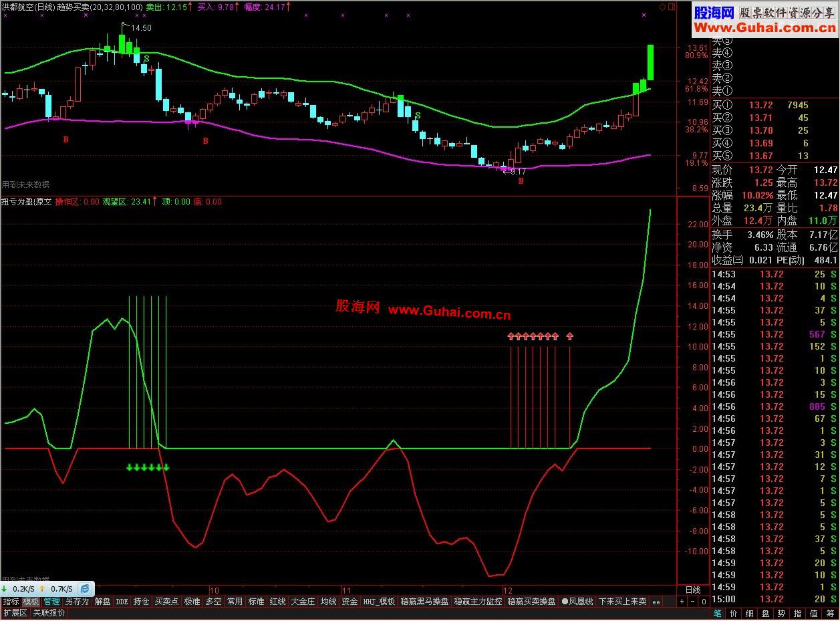Switch to the 势 tab in quote panel
This screenshot has width=840, height=621.
(x=782, y=613)
